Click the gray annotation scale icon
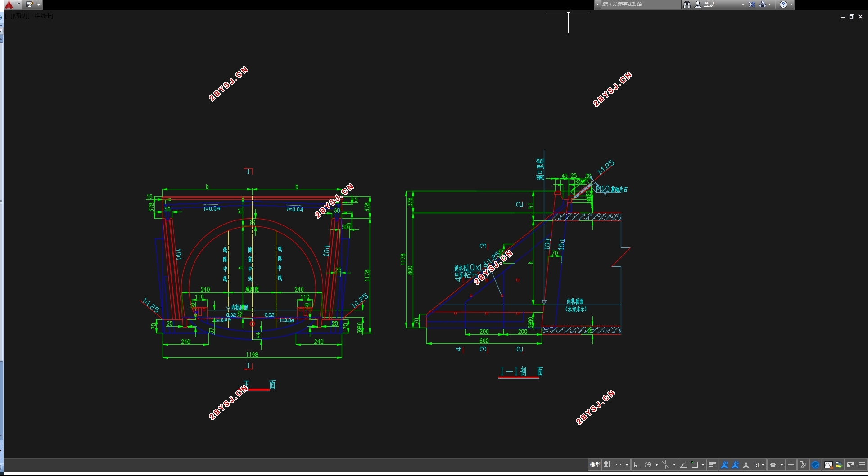 746,465
